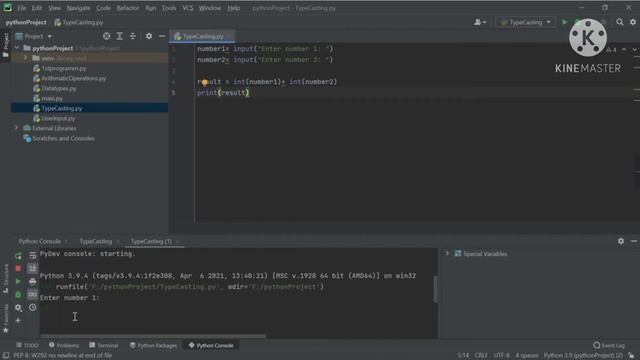640x360 pixels.
Task: Expand Special Variables node
Action: point(447,253)
